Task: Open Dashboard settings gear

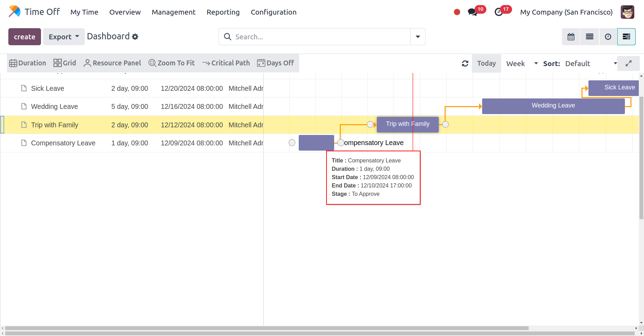Action: point(135,37)
